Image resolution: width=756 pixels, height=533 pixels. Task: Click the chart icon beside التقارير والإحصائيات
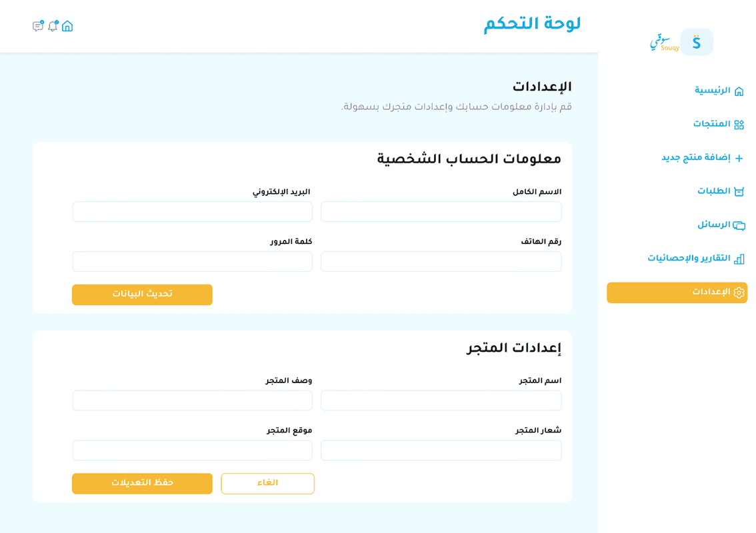point(739,259)
